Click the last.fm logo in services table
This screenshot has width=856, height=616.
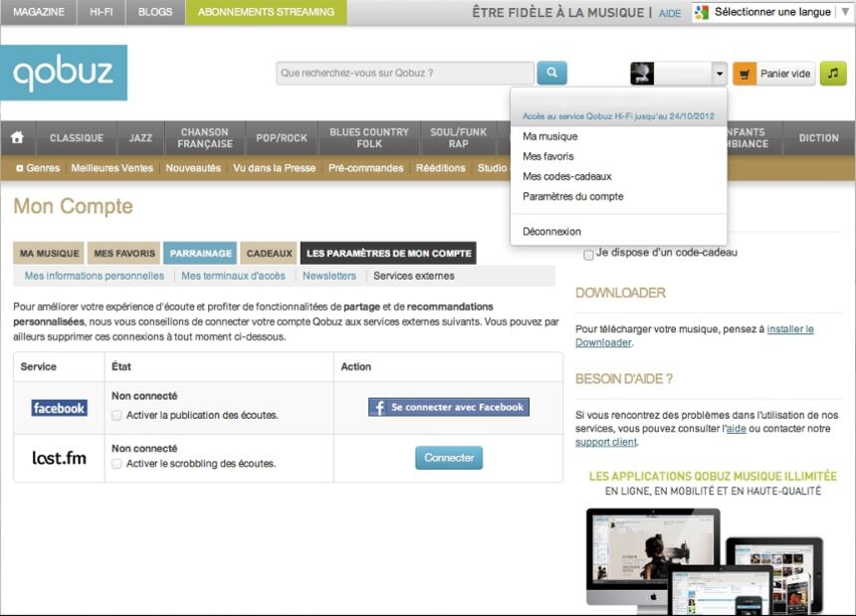click(59, 459)
